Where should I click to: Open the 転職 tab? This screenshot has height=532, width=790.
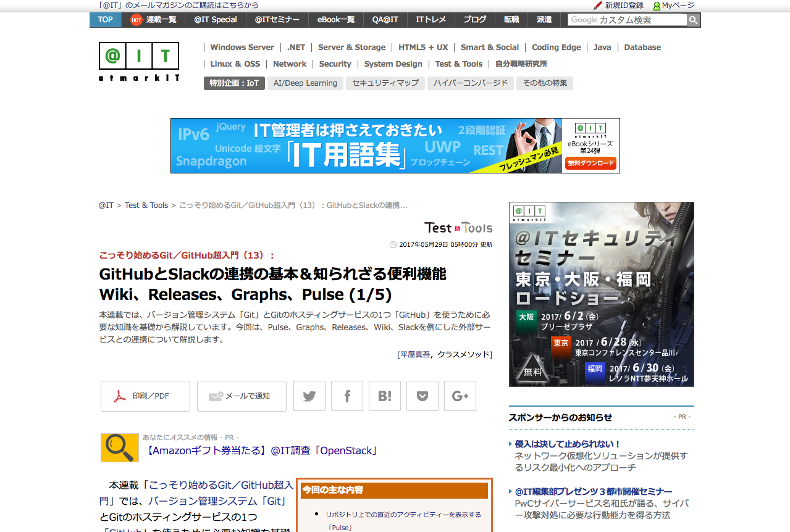click(511, 20)
